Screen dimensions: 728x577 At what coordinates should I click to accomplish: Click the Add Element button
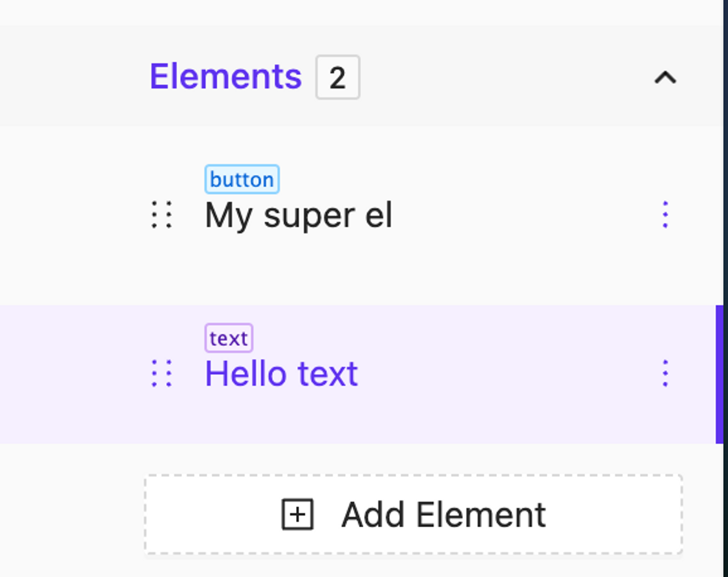click(x=414, y=514)
